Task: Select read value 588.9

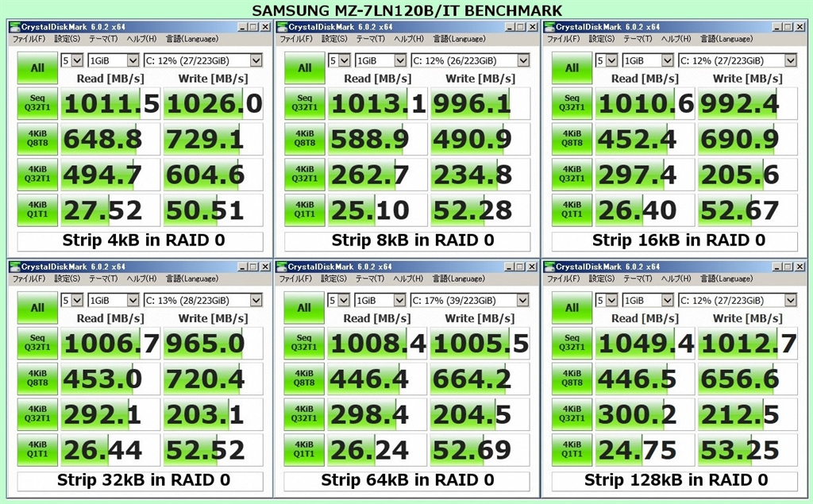Action: (377, 139)
